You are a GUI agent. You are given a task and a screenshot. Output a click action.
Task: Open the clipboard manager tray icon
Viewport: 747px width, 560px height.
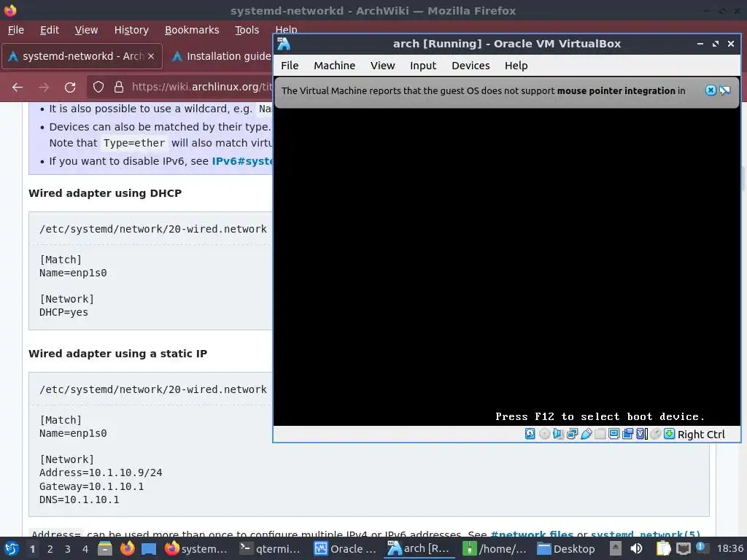(663, 549)
